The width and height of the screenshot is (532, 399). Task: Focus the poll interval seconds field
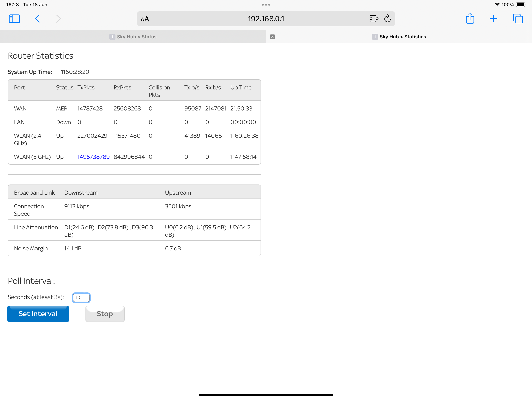click(81, 298)
